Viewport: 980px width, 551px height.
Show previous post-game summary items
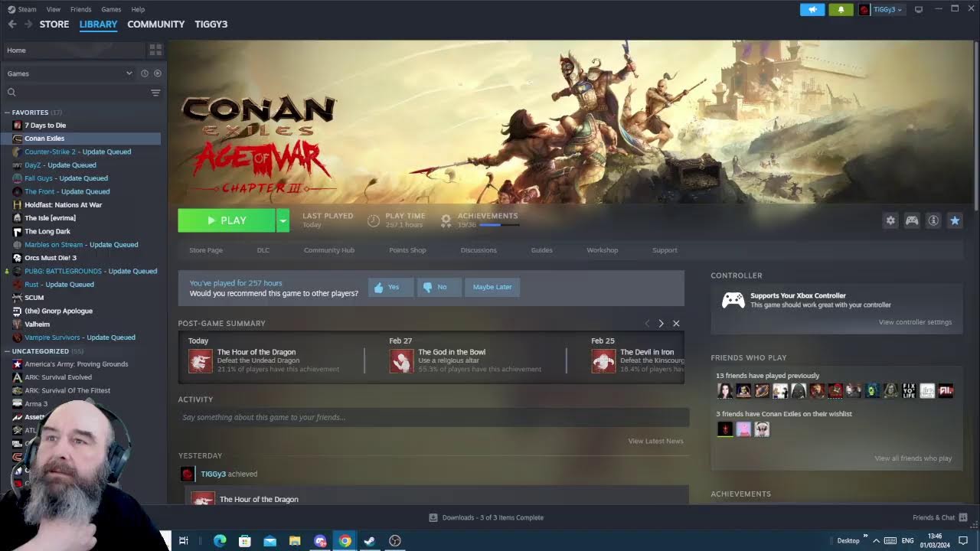pyautogui.click(x=647, y=324)
